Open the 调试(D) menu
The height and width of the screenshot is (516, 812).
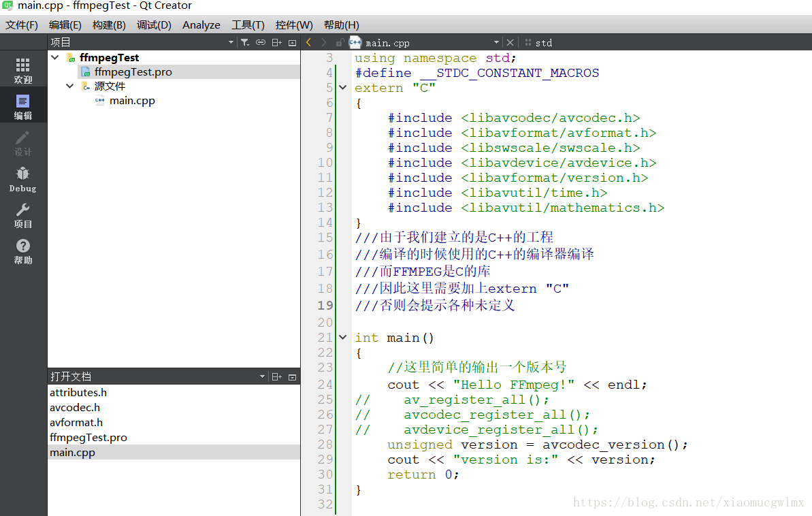pos(154,25)
